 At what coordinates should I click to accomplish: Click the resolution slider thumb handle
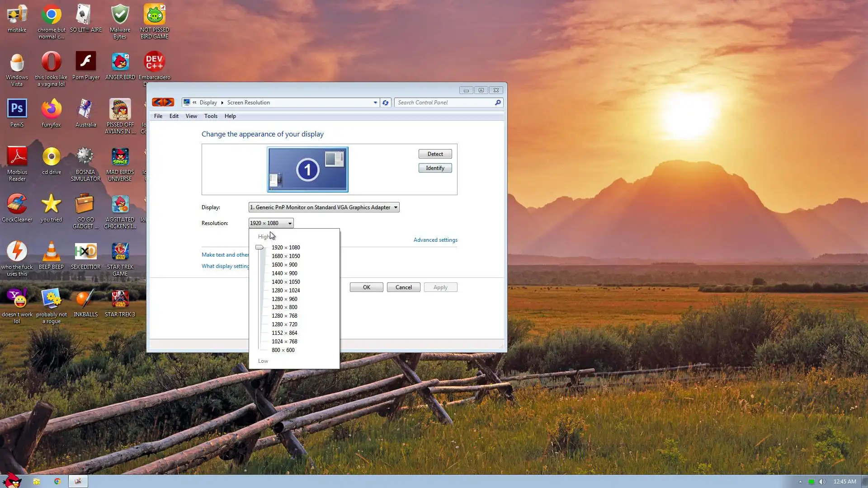pyautogui.click(x=259, y=248)
